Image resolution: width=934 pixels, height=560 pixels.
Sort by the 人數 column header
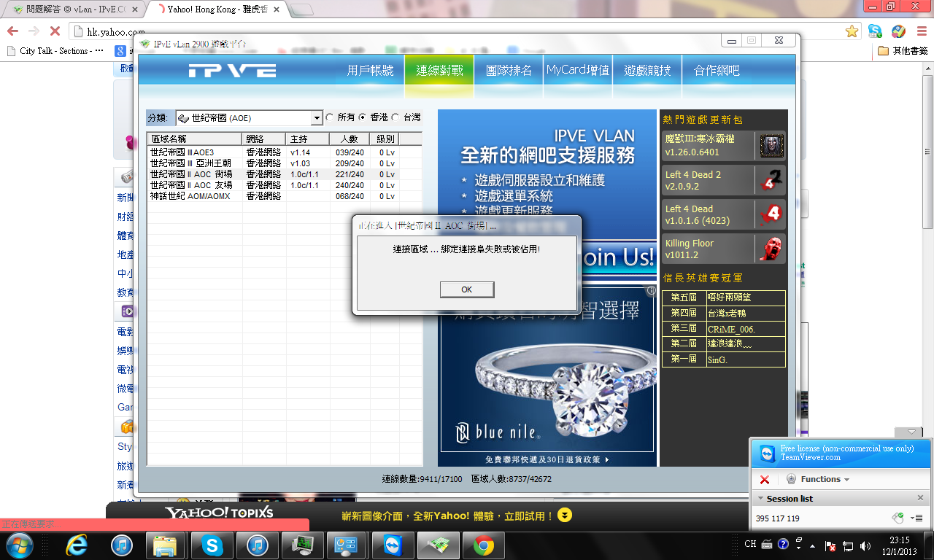[350, 139]
